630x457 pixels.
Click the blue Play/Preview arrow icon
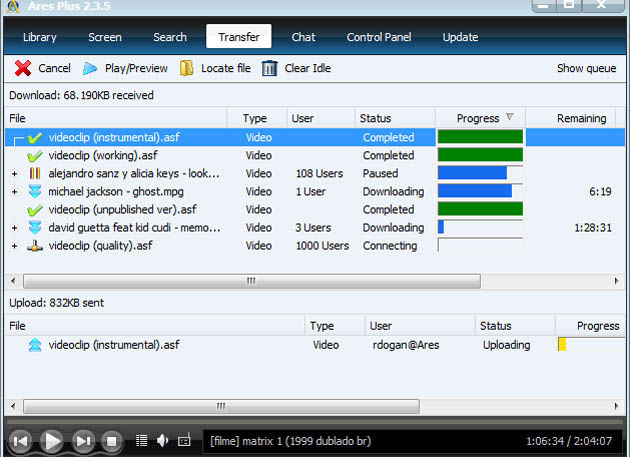coord(90,68)
